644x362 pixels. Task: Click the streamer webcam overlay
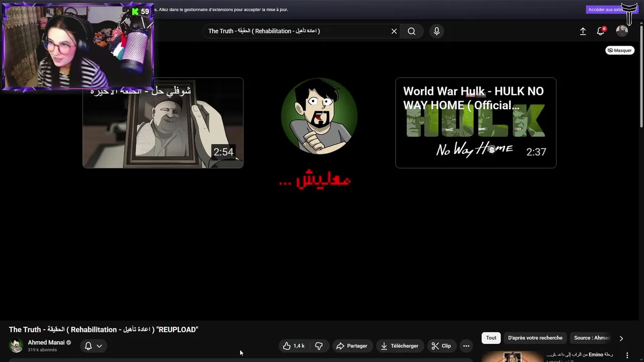click(78, 47)
